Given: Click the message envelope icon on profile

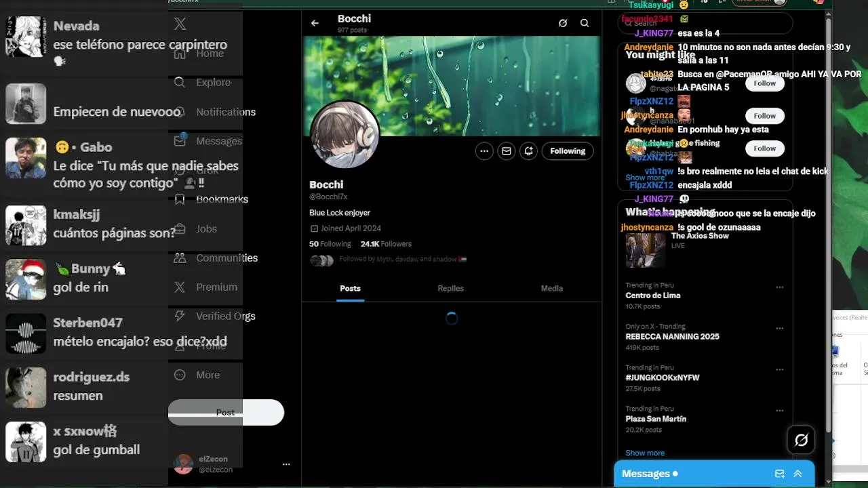Looking at the screenshot, I should 506,151.
